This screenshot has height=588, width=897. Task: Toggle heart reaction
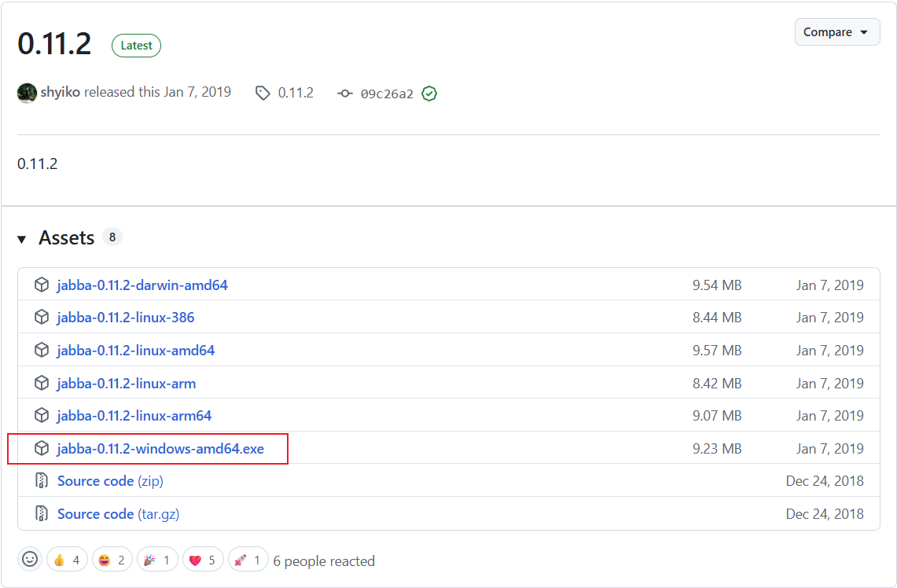coord(203,560)
